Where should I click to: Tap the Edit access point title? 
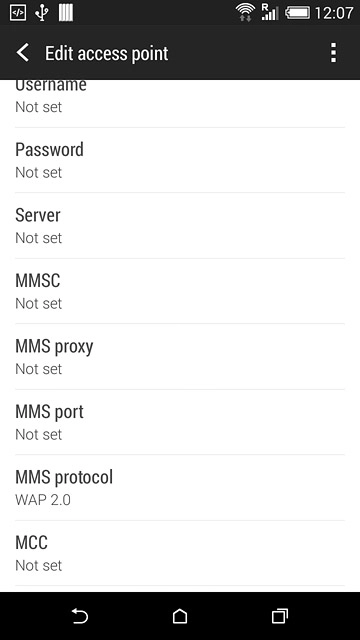coord(107,53)
